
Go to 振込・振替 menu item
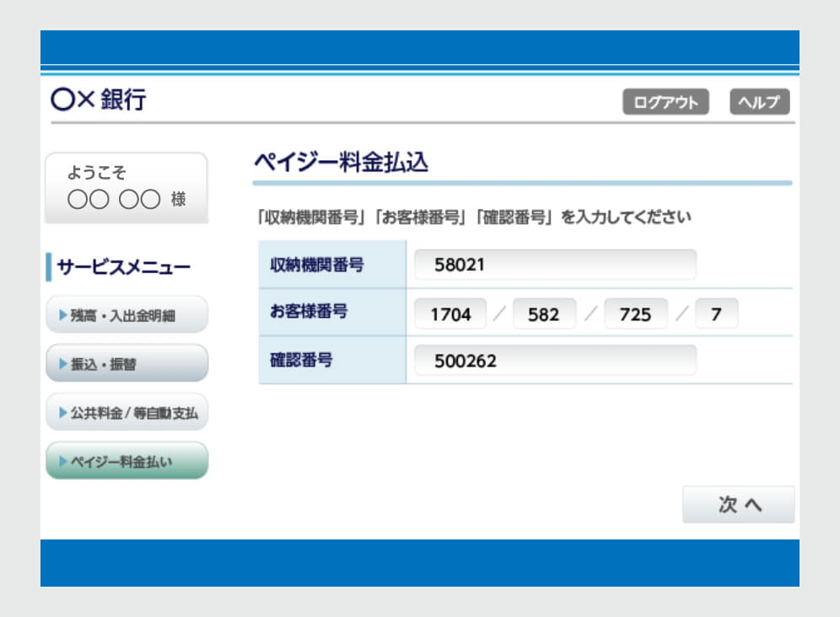(x=127, y=363)
